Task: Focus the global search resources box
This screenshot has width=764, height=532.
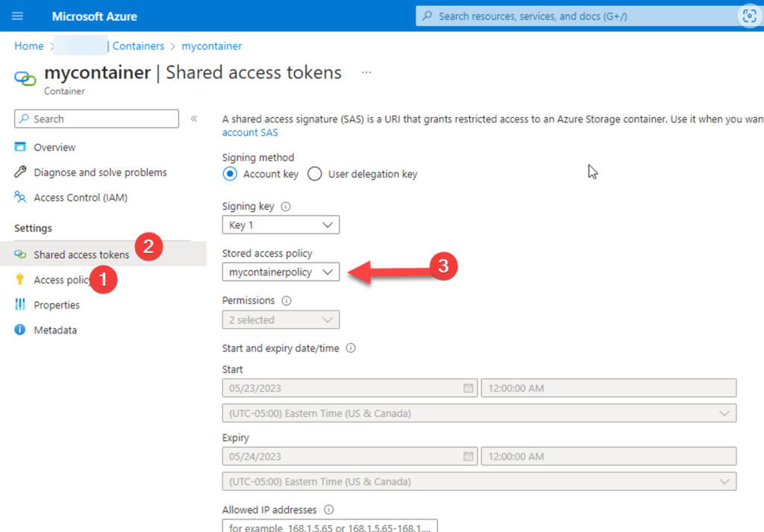Action: click(577, 16)
